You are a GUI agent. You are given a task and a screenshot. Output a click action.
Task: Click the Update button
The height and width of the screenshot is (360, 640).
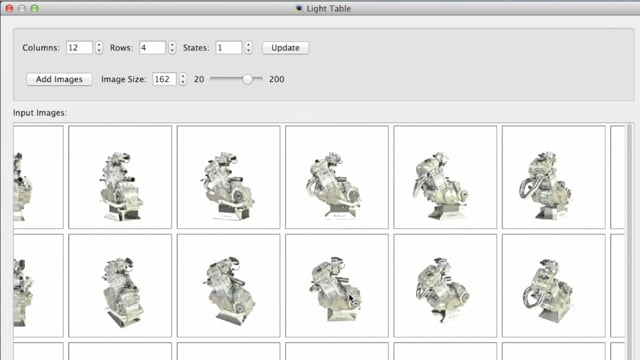(285, 48)
